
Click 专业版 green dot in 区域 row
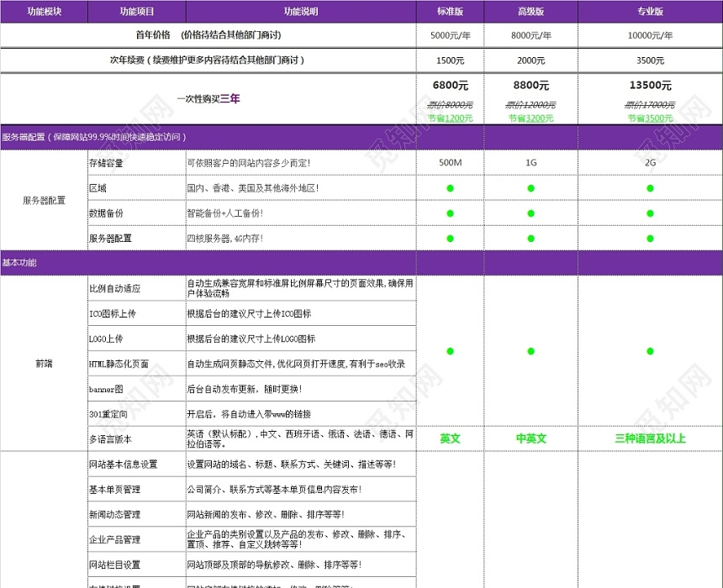point(650,188)
